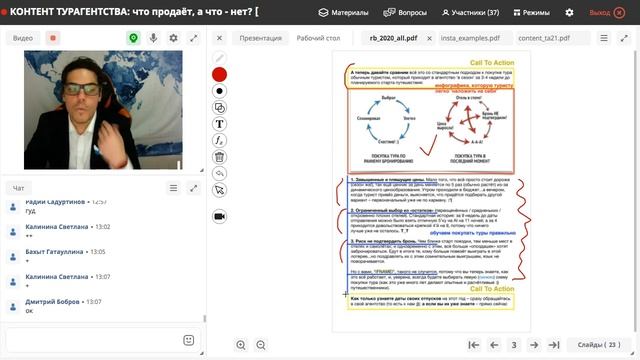640x360 pixels.
Task: Switch to Рабочий стол tab
Action: (318, 38)
